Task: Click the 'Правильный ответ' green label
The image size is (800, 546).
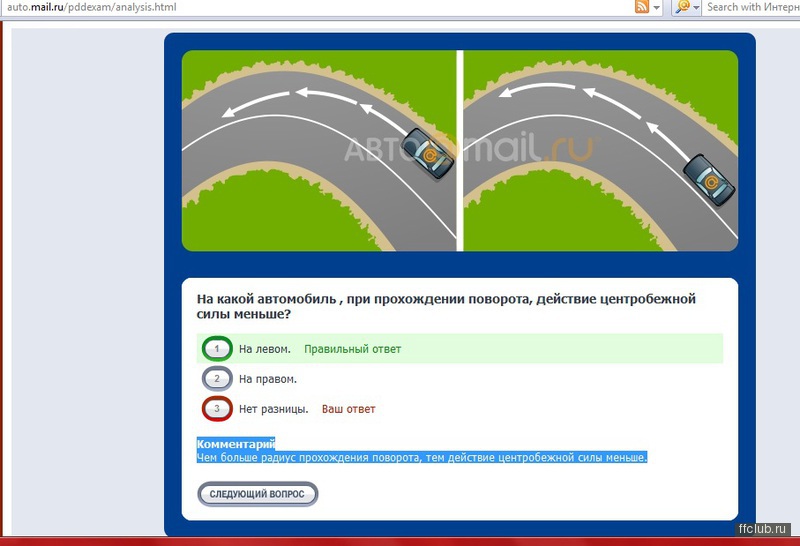Action: [352, 349]
